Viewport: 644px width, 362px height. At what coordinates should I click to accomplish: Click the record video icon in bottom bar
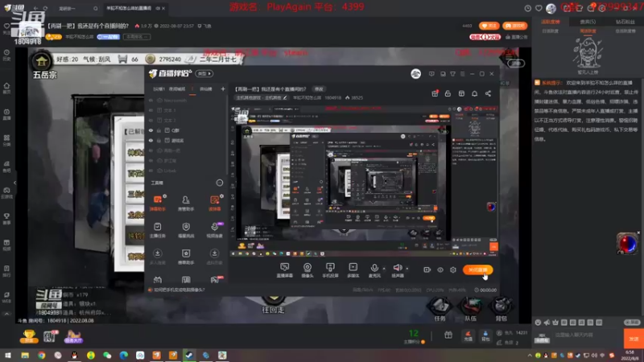pyautogui.click(x=427, y=269)
